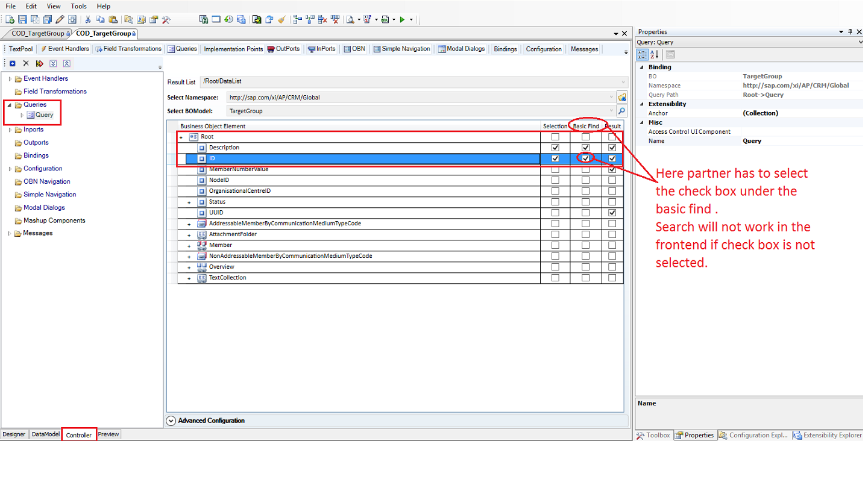Enable Result checkbox for OrganisationalCentreID row
The width and height of the screenshot is (868, 488).
pyautogui.click(x=612, y=191)
